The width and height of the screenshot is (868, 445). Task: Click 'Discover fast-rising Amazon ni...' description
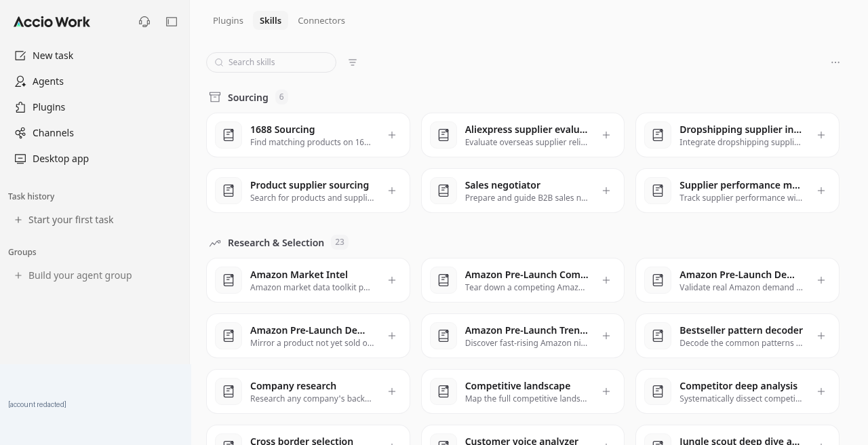pyautogui.click(x=526, y=343)
